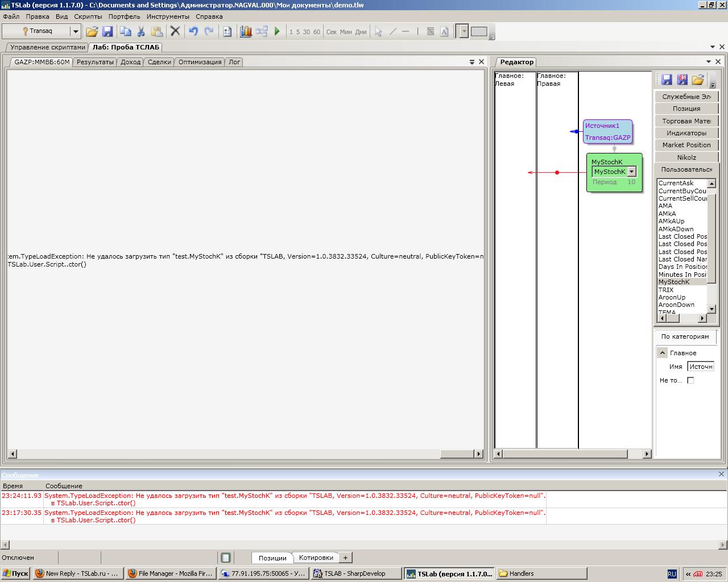Save script with editor panel floppy icon

667,80
